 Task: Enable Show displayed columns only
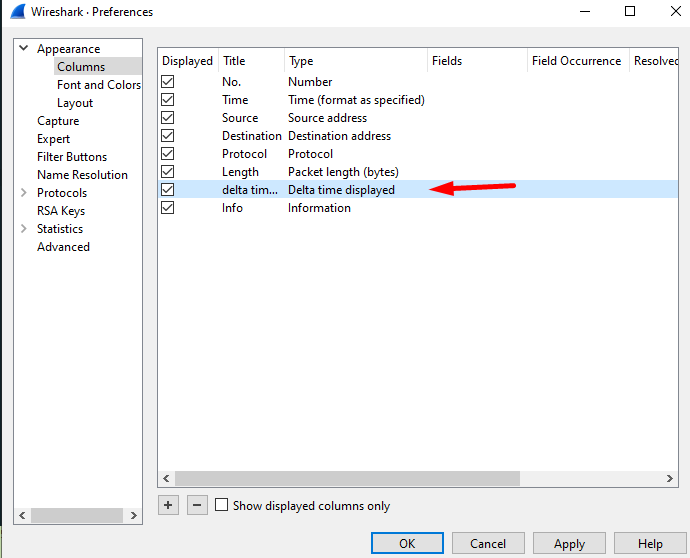pos(222,506)
